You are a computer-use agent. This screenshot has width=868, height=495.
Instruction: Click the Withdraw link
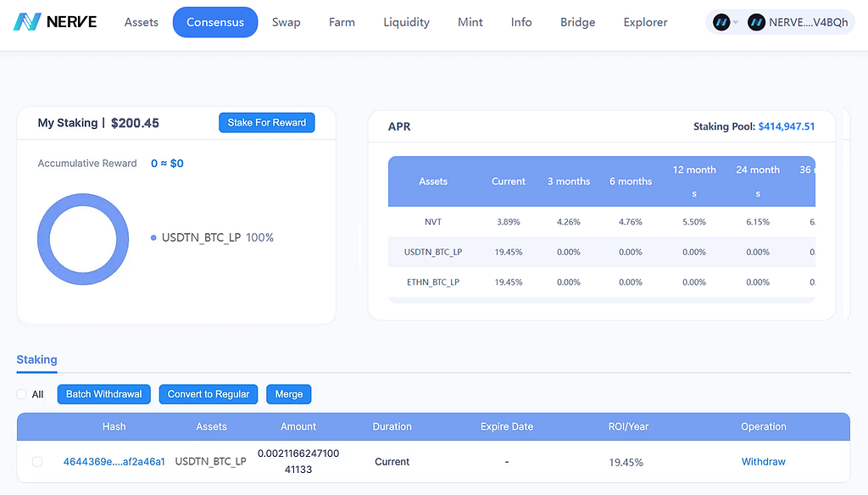764,462
